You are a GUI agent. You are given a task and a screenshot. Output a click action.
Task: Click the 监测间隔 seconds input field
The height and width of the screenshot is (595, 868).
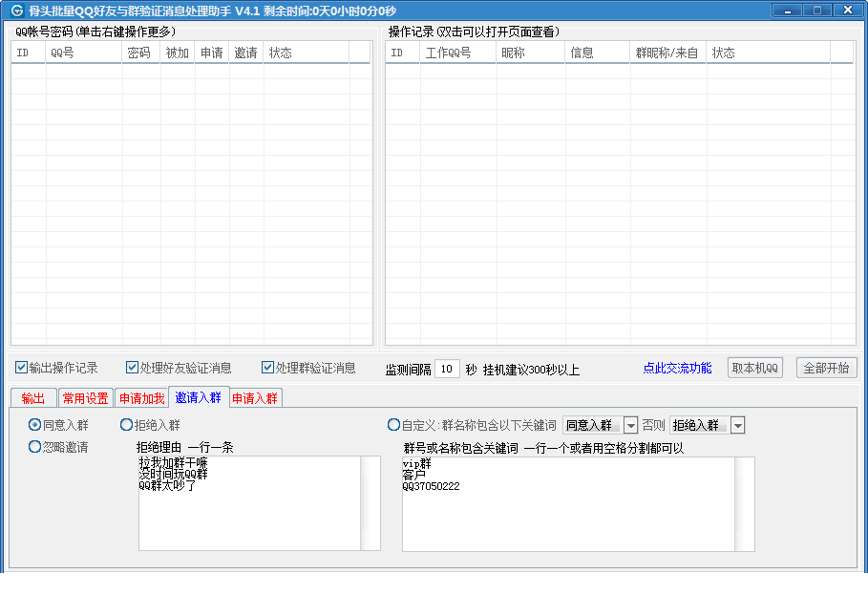[x=447, y=369]
